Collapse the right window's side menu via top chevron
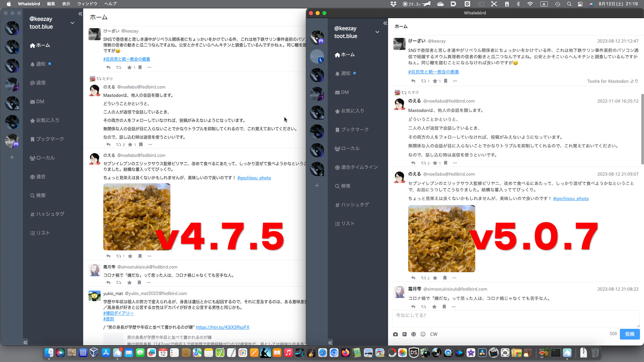This screenshot has height=362, width=644. point(385,23)
